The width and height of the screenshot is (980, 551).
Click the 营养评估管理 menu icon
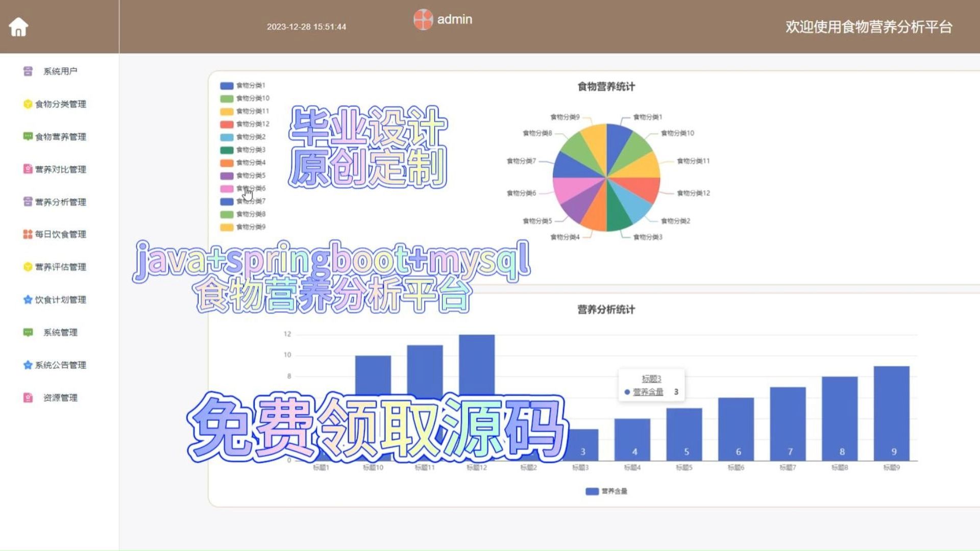(x=28, y=267)
